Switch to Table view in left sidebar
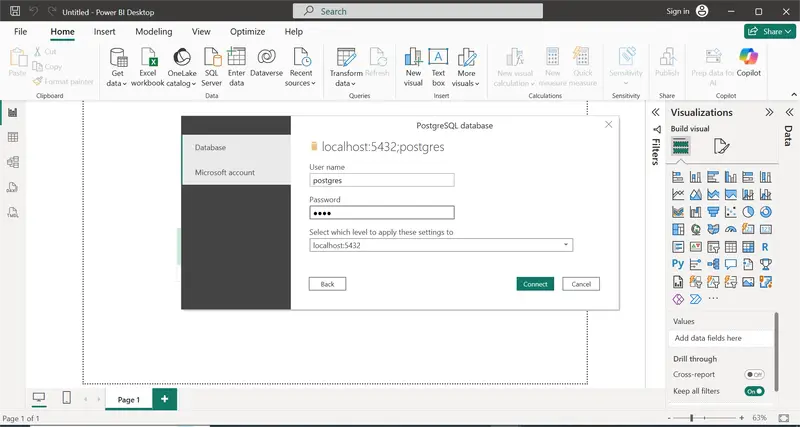This screenshot has width=800, height=427. [x=13, y=137]
